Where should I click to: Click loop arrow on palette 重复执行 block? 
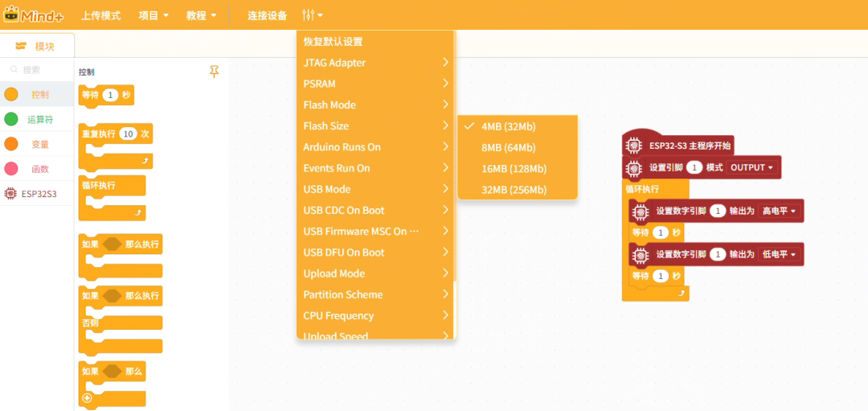145,161
